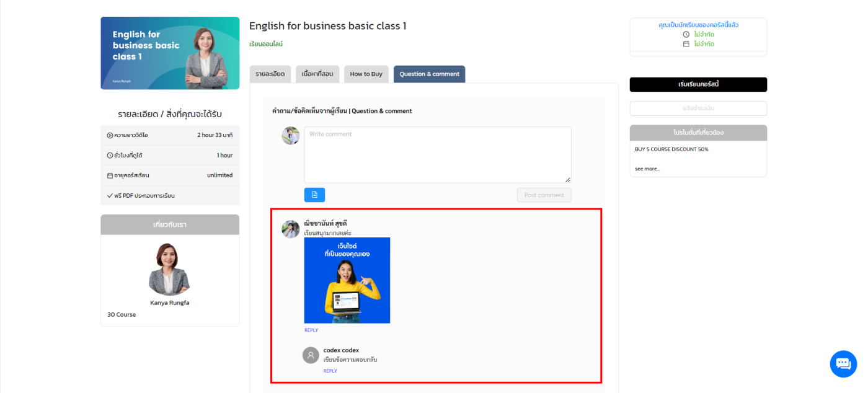Click the blue attach file icon button
Image resolution: width=868 pixels, height=393 pixels.
(x=314, y=195)
